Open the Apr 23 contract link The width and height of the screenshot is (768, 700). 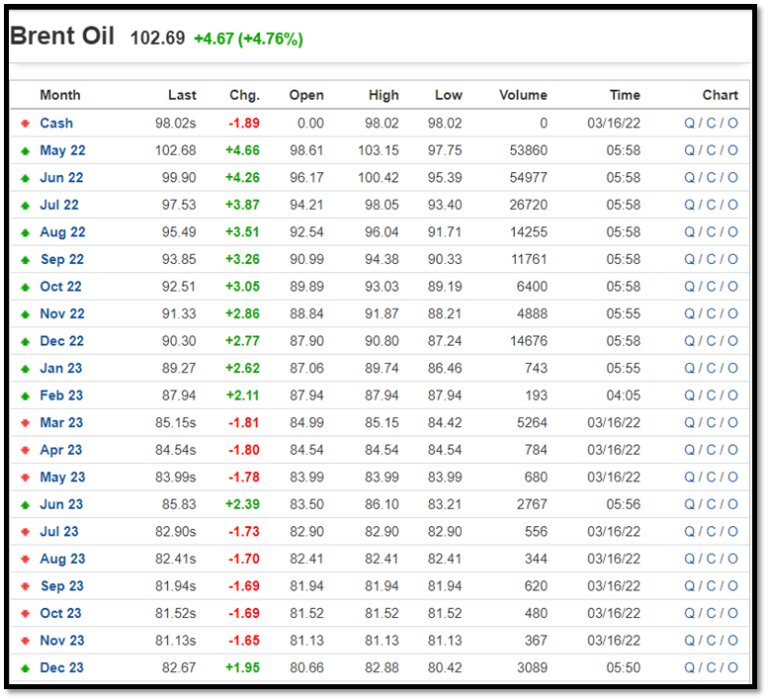tap(61, 450)
